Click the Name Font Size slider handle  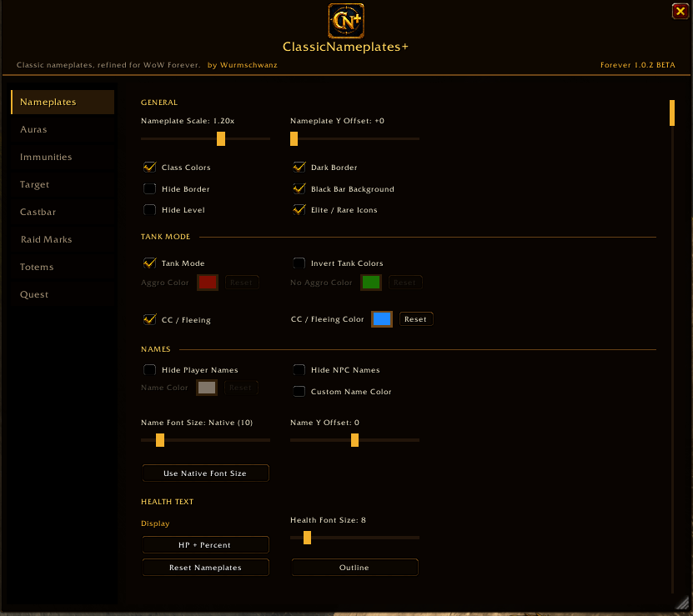pos(160,440)
